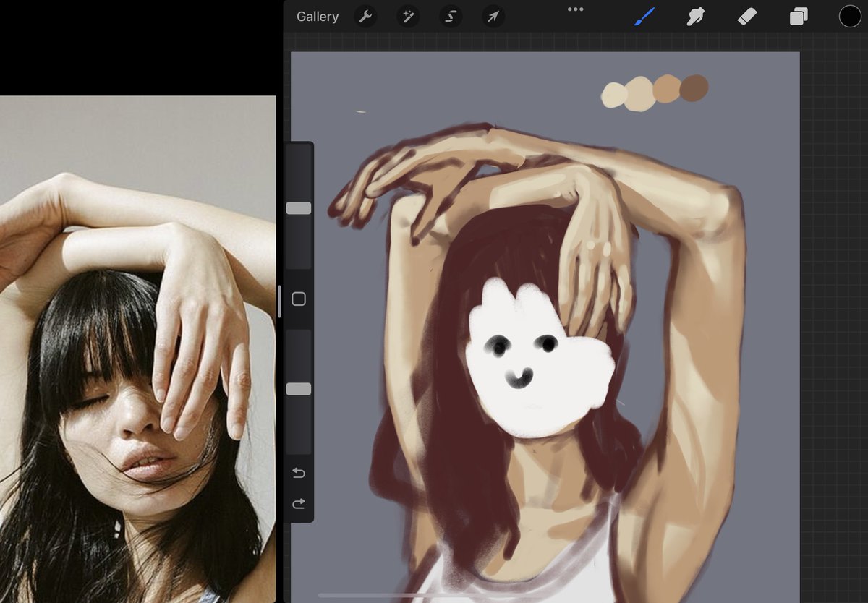Redo the last action
868x603 pixels.
[x=299, y=504]
